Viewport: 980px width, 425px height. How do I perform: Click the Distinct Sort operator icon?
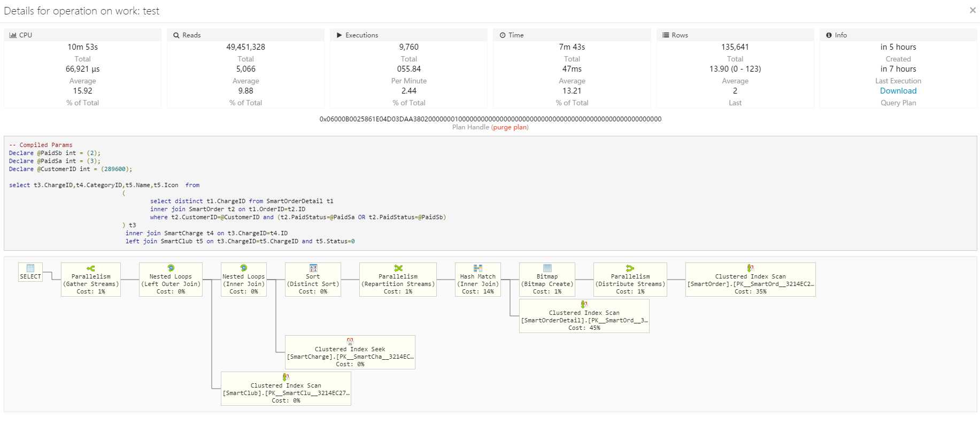(x=313, y=268)
